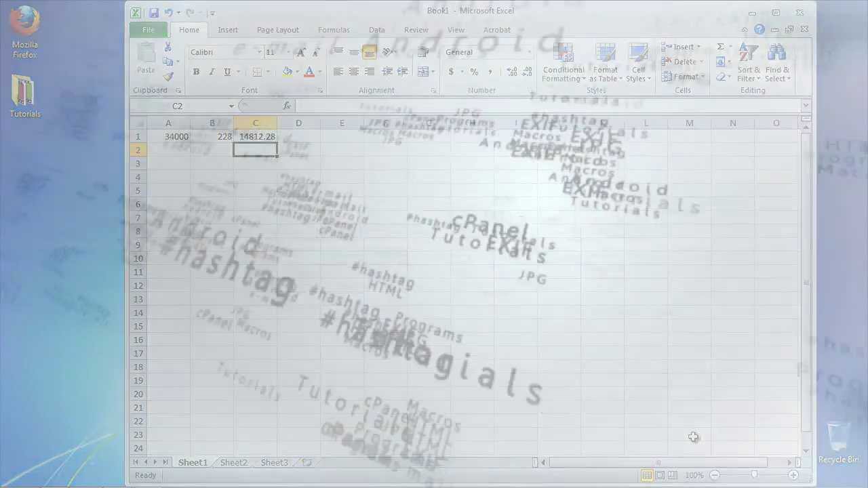Switch to the Page Layout tab
The width and height of the screenshot is (868, 488).
(x=277, y=30)
